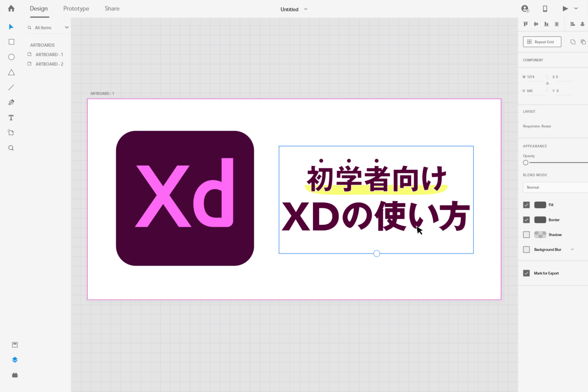This screenshot has width=588, height=392.
Task: Switch to the Prototype tab
Action: pyautogui.click(x=76, y=9)
